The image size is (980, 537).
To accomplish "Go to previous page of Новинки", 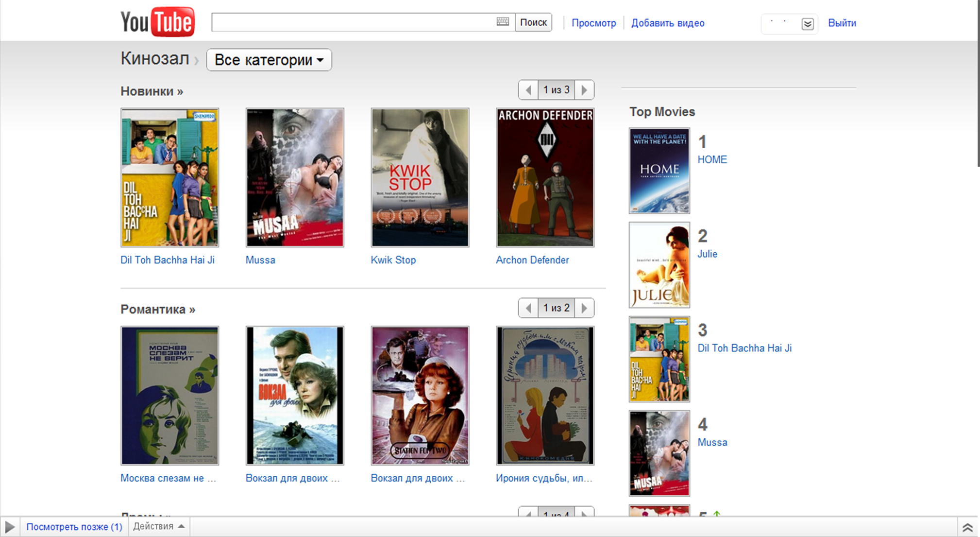I will tap(528, 90).
